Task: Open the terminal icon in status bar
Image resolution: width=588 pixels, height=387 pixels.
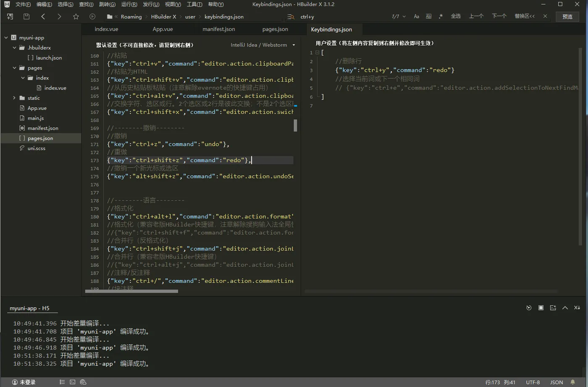Action: tap(73, 382)
